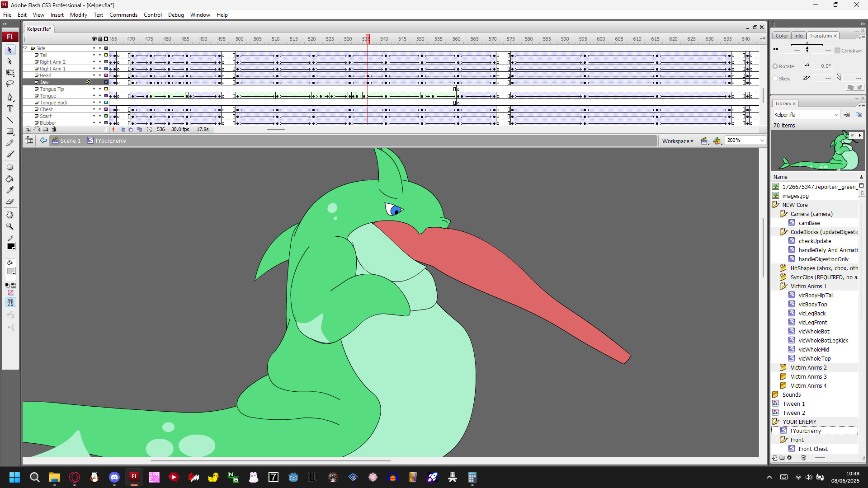The height and width of the screenshot is (488, 868).
Task: Select the Rectangle tool
Action: pos(9,131)
